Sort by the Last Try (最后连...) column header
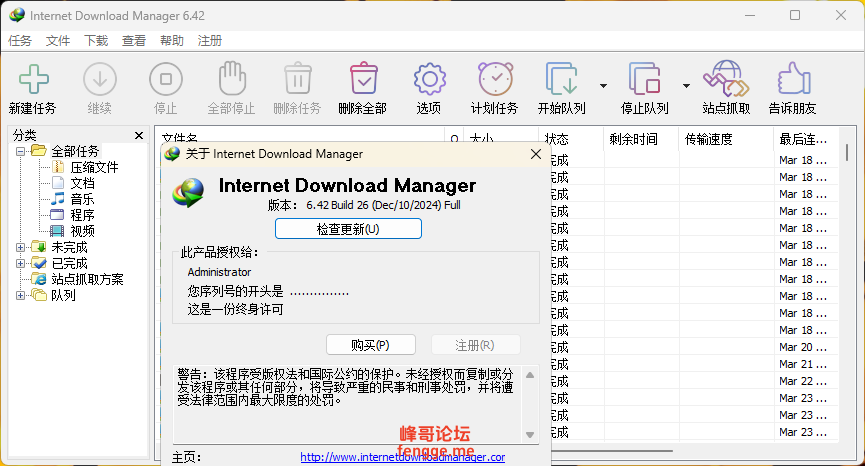Screen dimensions: 865x466 coord(806,139)
